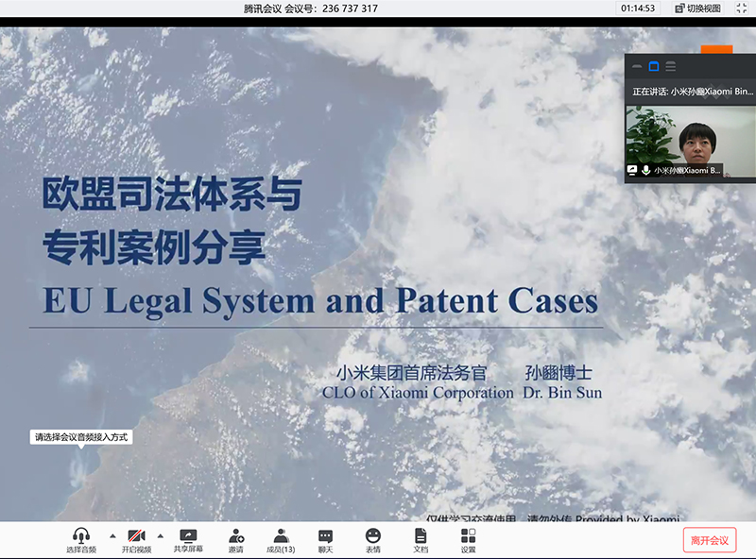Click 切换视图 switch view button
Screen dimensions: 756x559
[697, 8]
